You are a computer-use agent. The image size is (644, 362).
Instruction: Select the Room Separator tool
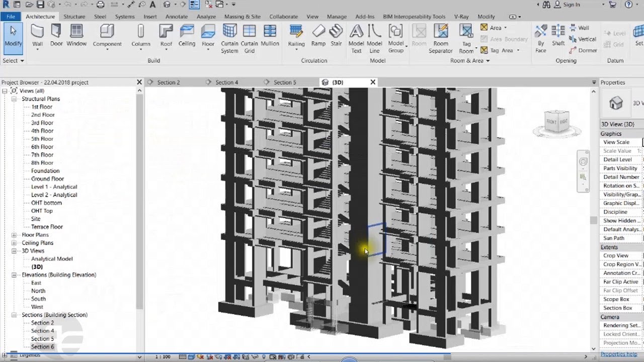(441, 39)
